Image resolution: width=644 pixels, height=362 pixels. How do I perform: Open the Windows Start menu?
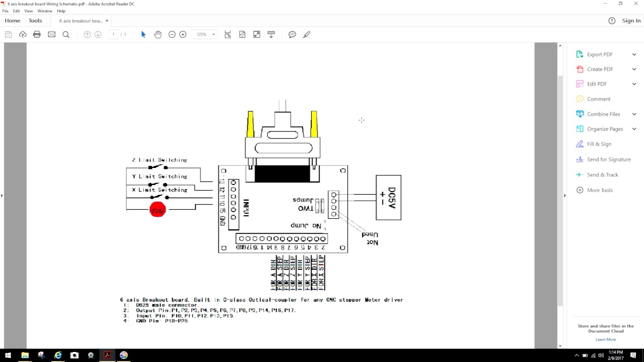point(8,355)
